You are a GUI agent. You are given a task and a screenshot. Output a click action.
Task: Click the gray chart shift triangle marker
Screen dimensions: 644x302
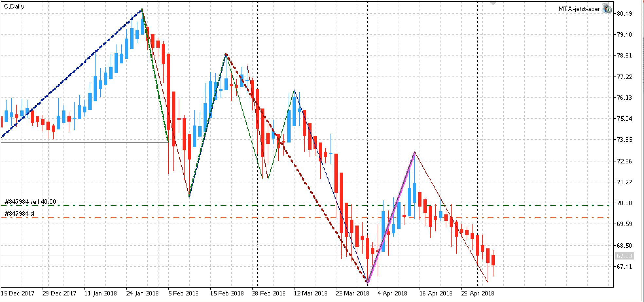[x=493, y=3]
